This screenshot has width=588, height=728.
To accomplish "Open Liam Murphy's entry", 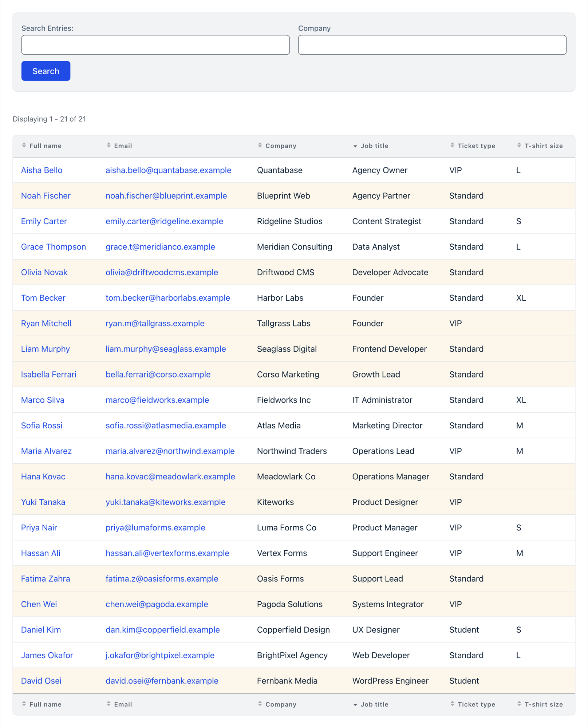I will pos(46,349).
